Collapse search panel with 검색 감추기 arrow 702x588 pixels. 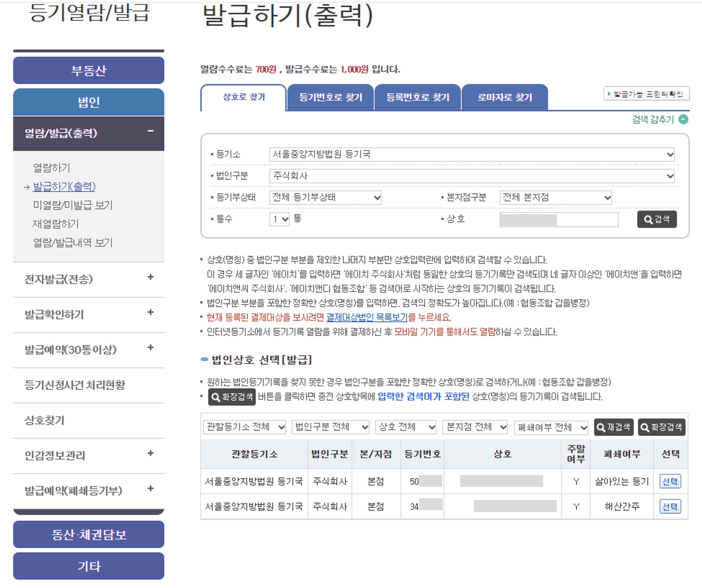(683, 119)
